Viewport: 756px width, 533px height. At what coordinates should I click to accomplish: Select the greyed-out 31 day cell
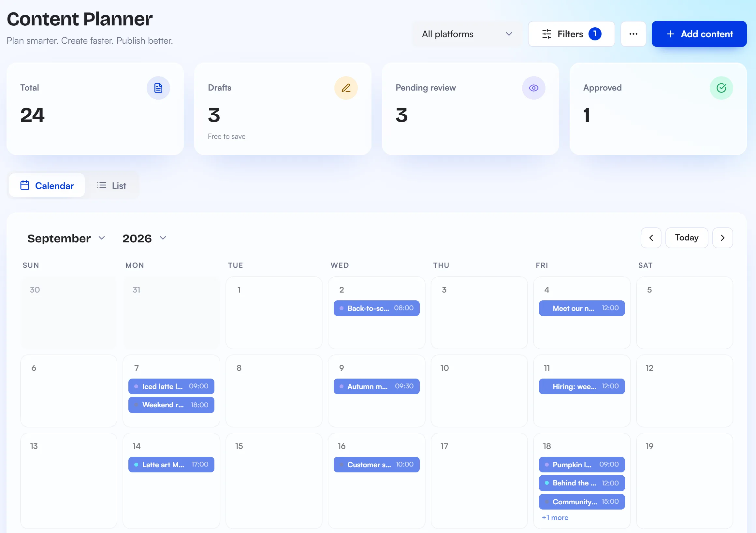(x=171, y=312)
